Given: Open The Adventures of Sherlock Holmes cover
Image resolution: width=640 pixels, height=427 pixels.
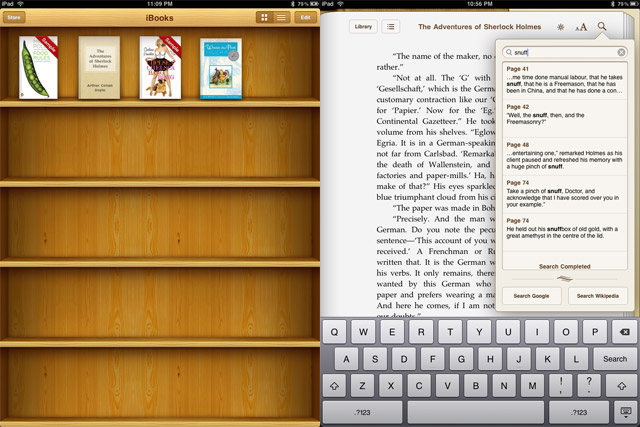Looking at the screenshot, I should coord(99,67).
